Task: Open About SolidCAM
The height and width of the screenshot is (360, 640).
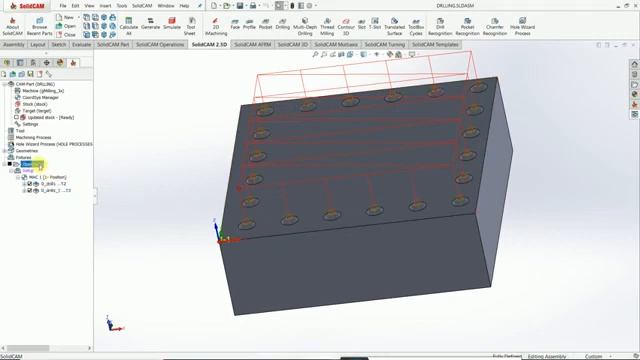Action: 12,27
